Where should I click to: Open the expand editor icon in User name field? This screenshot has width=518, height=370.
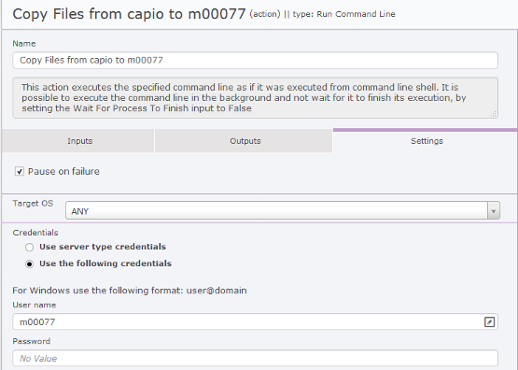tap(489, 322)
